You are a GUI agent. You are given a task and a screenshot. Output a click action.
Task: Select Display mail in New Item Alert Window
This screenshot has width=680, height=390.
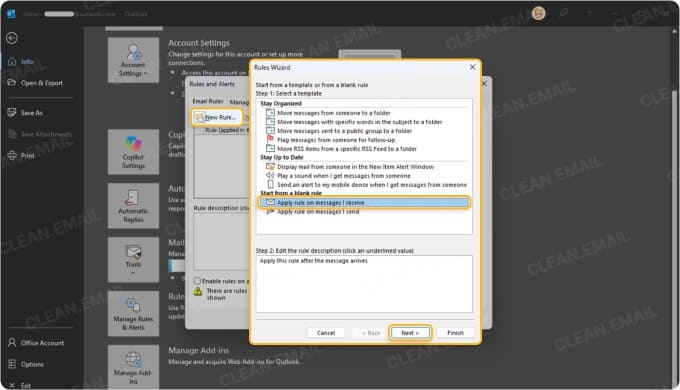coord(355,167)
